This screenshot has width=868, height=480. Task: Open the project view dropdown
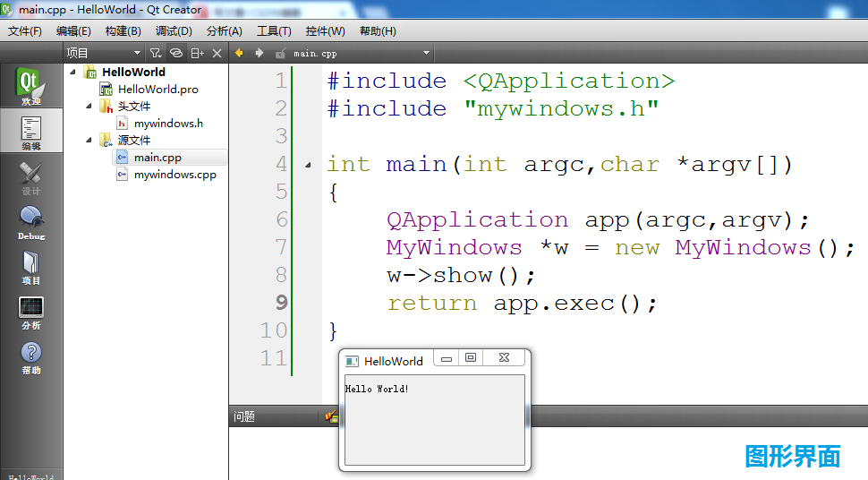137,53
